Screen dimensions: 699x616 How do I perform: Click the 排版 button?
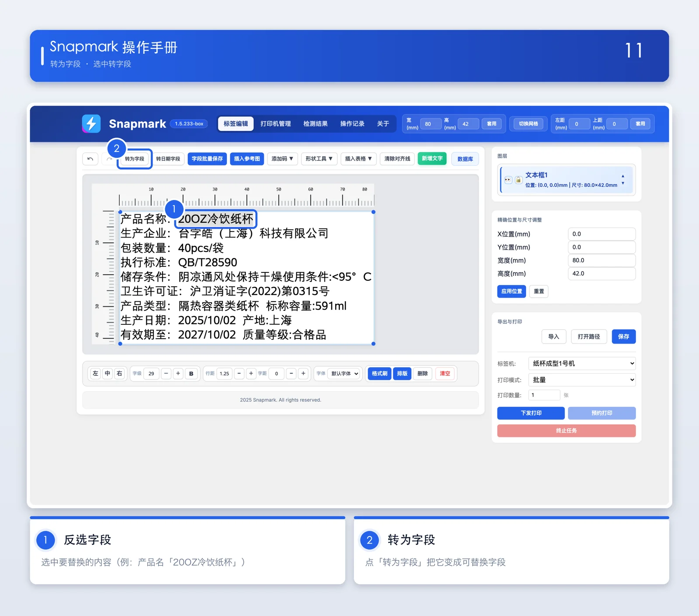[402, 374]
